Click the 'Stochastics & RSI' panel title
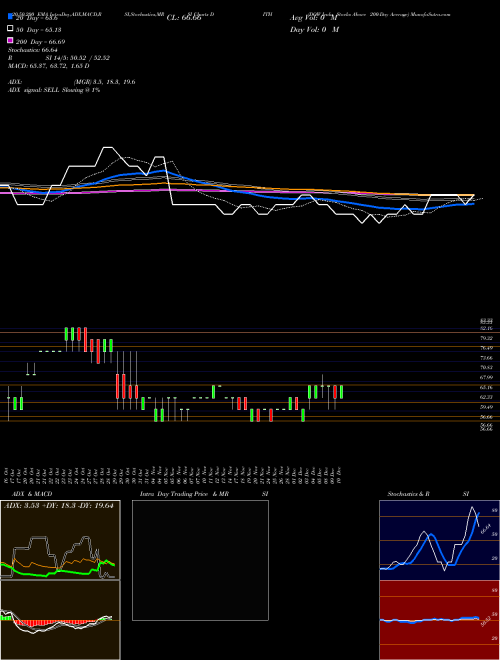This screenshot has height=660, width=500. 428,494
